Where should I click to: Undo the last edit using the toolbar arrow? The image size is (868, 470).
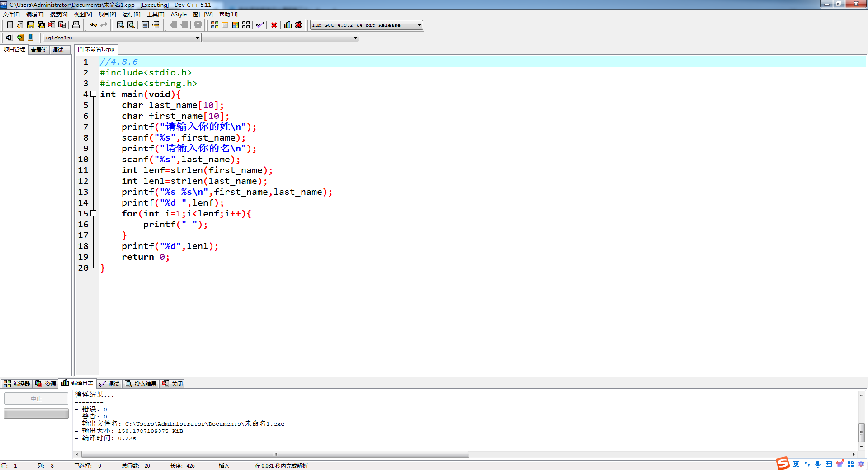(x=94, y=25)
